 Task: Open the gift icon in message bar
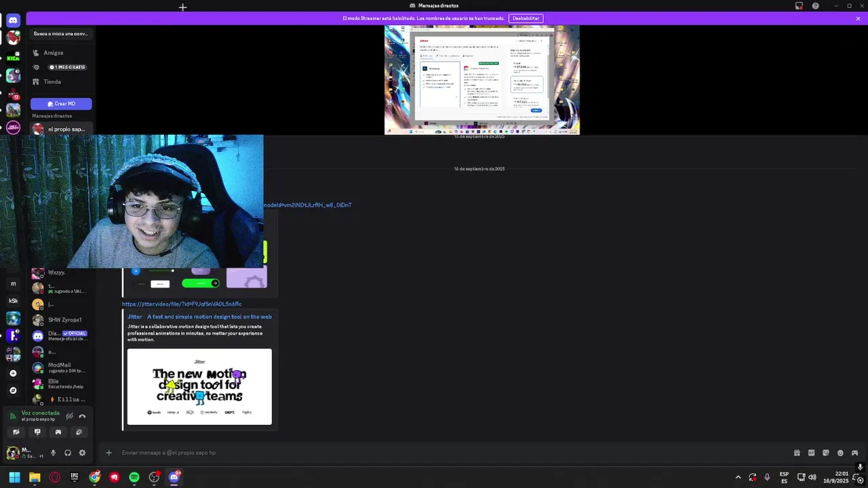click(x=797, y=453)
